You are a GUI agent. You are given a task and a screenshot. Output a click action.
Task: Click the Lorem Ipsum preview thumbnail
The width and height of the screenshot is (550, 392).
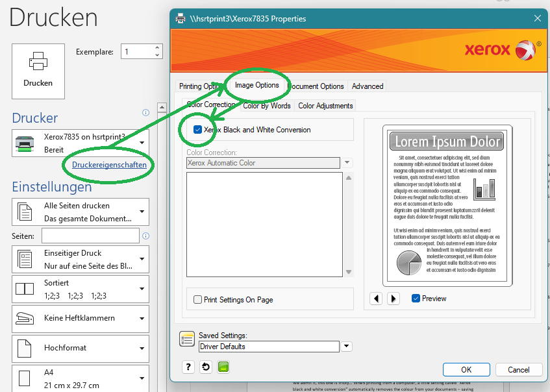(447, 206)
